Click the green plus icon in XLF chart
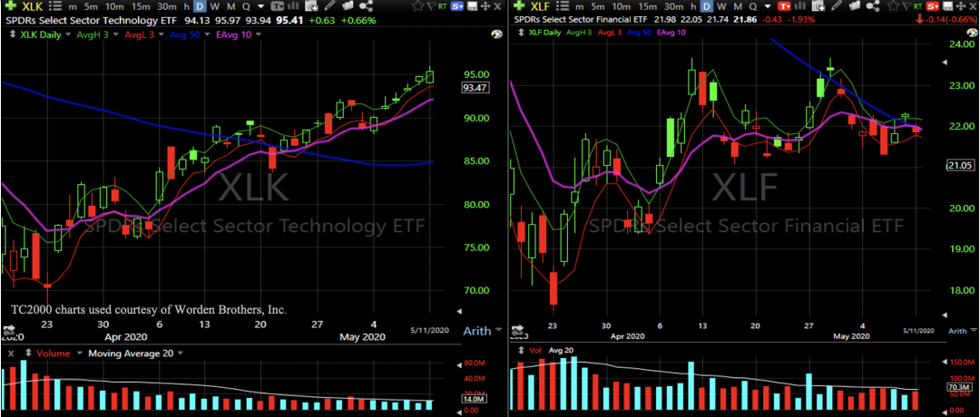Viewport: 980px width, 417px height. click(x=519, y=6)
